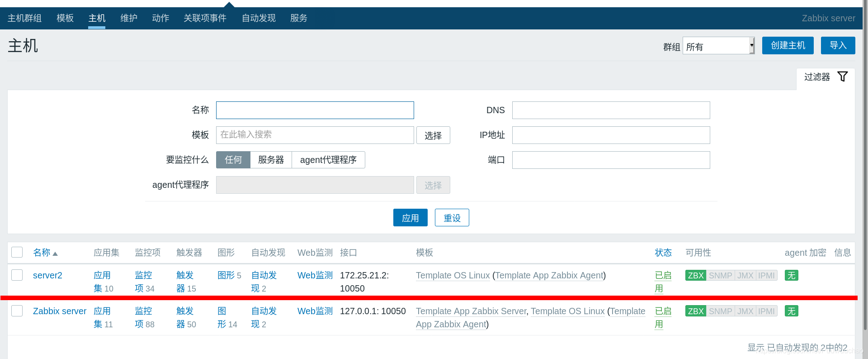Select 服务器 monitoring option
The width and height of the screenshot is (868, 359).
pyautogui.click(x=271, y=160)
